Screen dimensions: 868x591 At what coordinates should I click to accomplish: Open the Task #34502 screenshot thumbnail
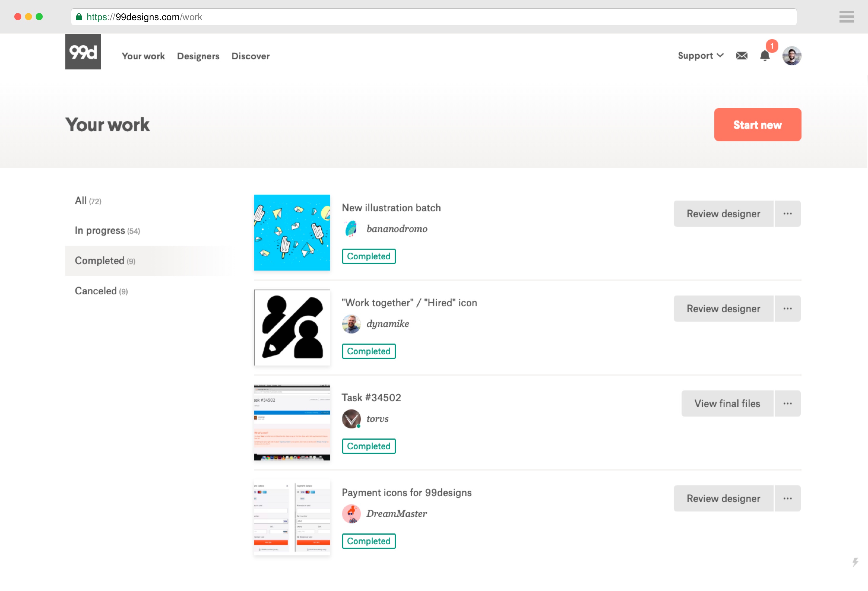click(x=292, y=422)
